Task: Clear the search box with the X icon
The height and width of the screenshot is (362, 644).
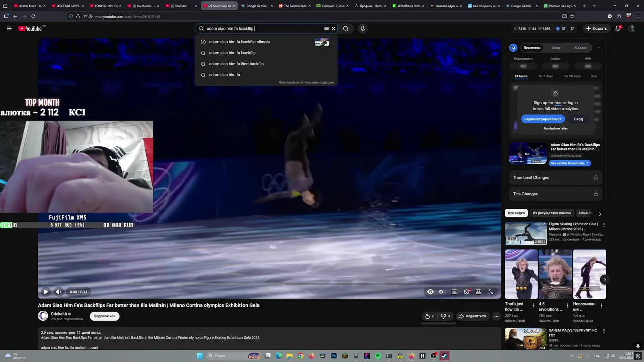Action: click(333, 29)
